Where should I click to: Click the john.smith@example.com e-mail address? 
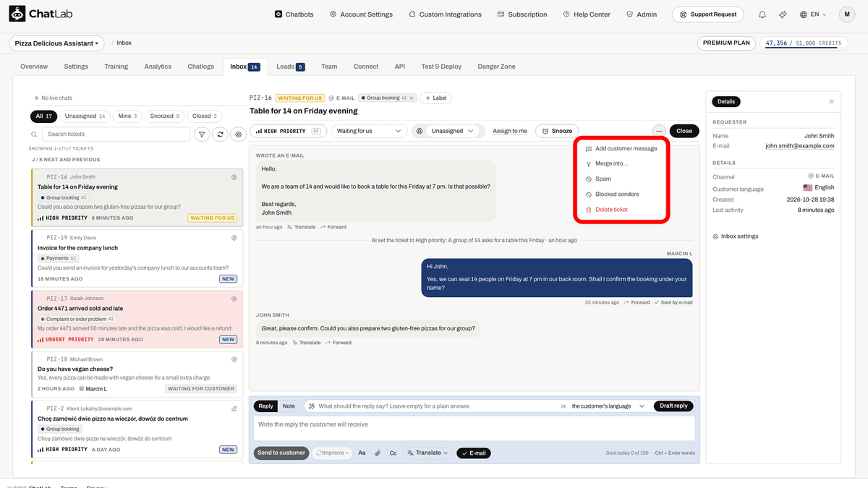click(x=800, y=146)
